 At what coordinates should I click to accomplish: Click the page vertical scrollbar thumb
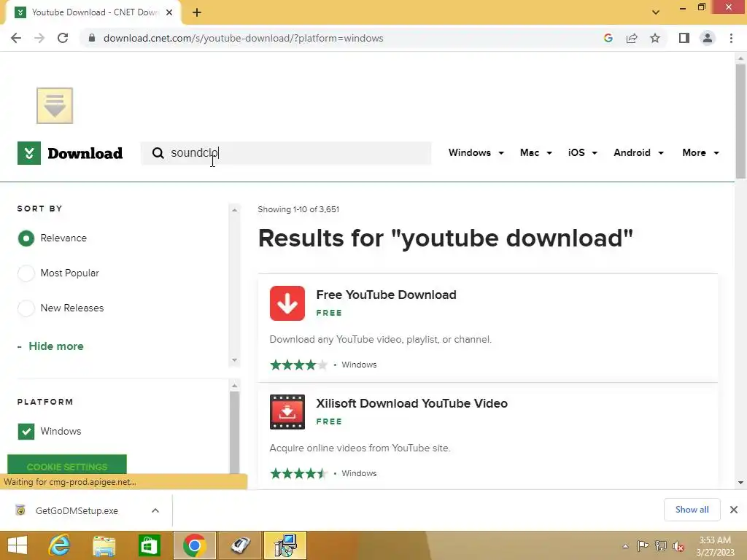click(x=740, y=121)
